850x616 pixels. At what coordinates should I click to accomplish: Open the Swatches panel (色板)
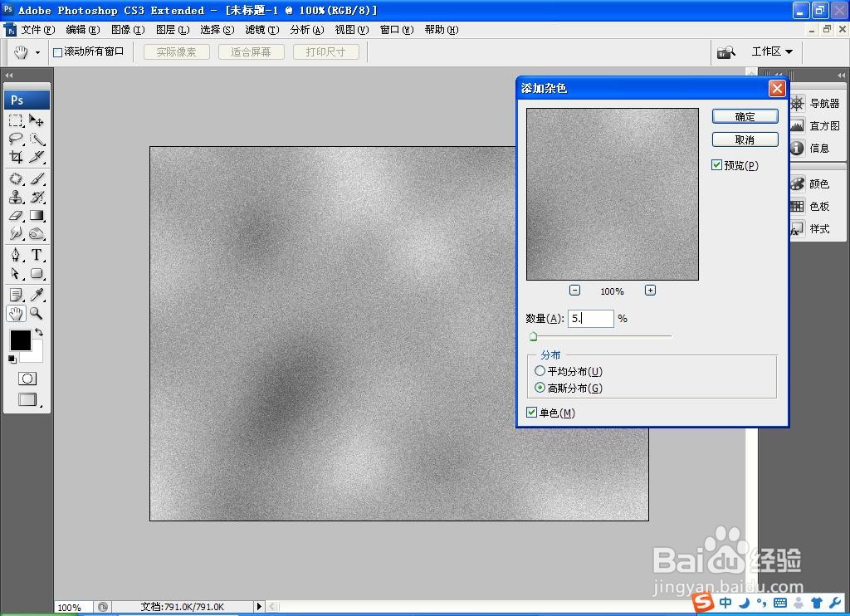pyautogui.click(x=809, y=206)
